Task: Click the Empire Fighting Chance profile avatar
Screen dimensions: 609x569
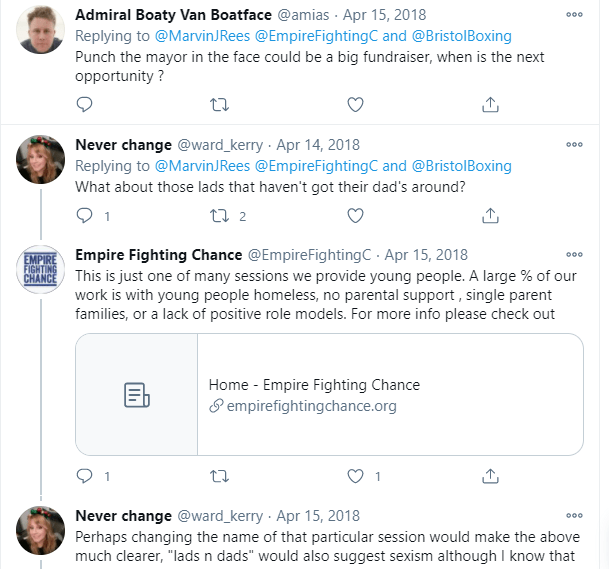Action: point(41,270)
